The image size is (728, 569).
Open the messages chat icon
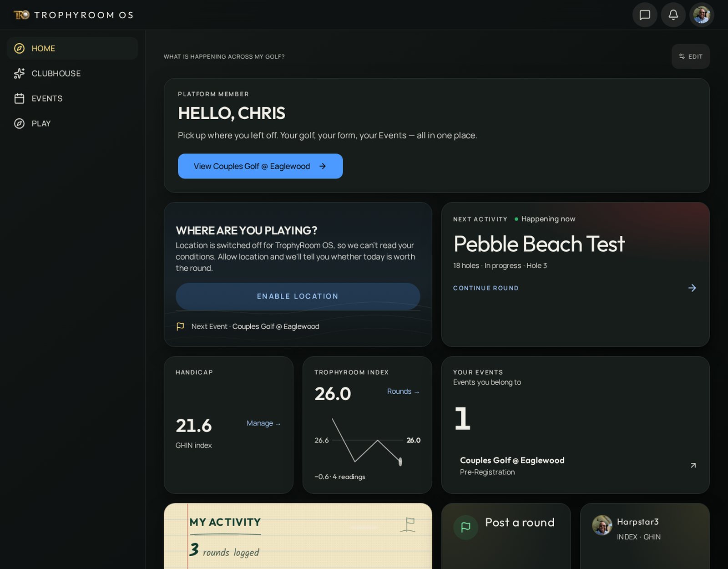point(645,15)
